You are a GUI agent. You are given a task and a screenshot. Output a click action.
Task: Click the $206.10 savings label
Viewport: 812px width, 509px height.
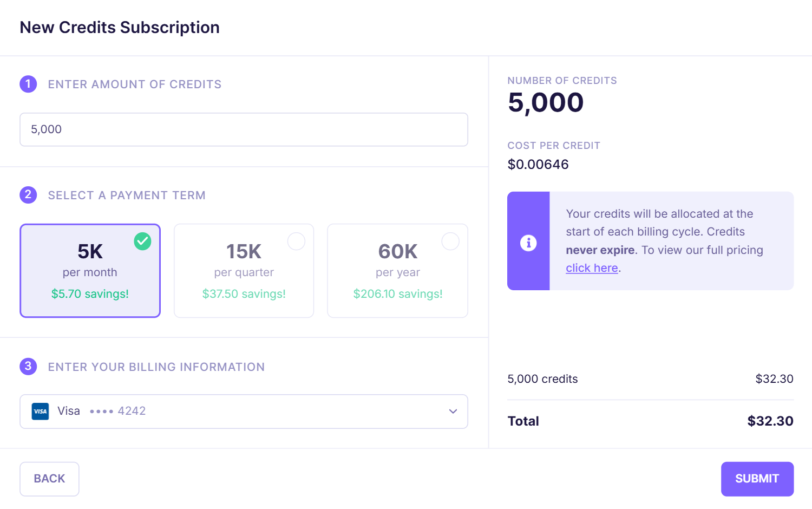click(398, 294)
